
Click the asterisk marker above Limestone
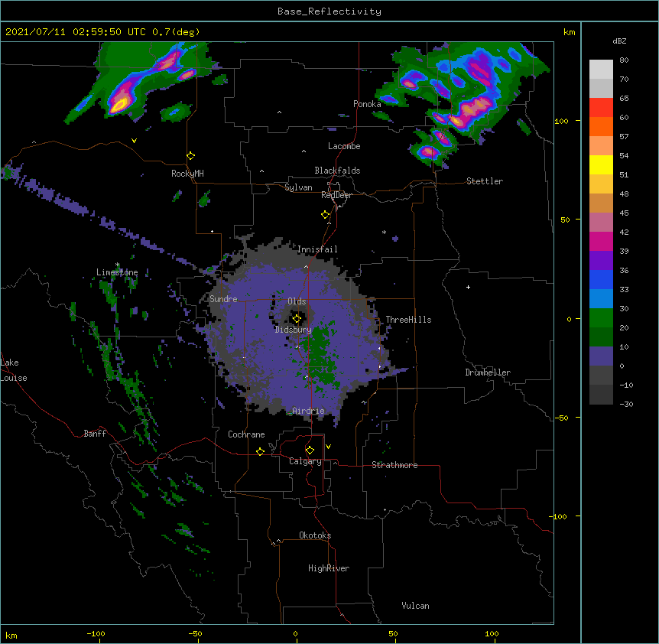coord(117,265)
